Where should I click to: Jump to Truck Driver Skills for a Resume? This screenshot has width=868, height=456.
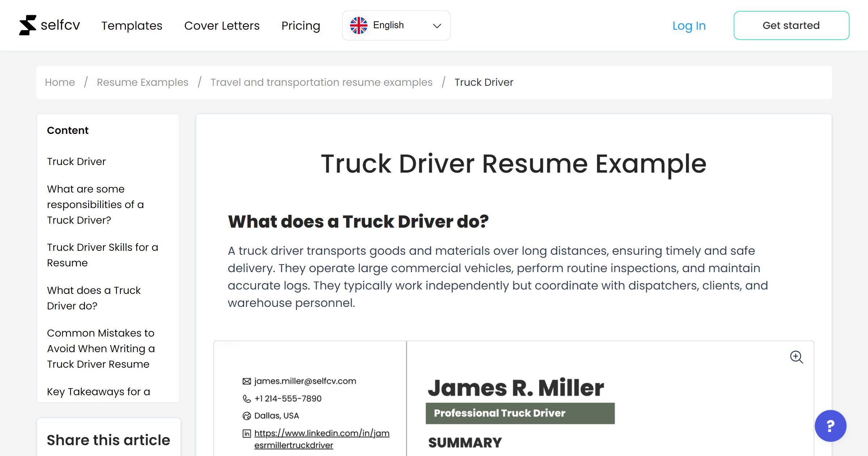coord(103,255)
